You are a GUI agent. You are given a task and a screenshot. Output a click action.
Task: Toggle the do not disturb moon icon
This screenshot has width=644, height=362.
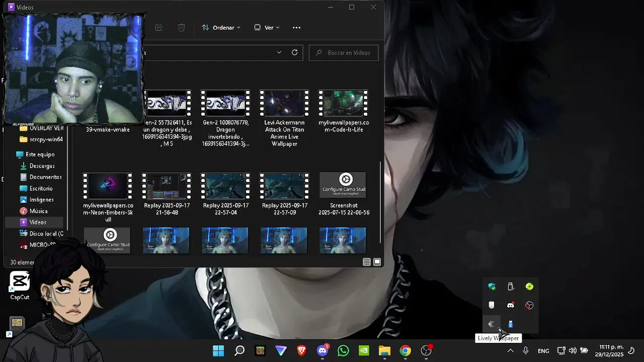[x=632, y=351]
